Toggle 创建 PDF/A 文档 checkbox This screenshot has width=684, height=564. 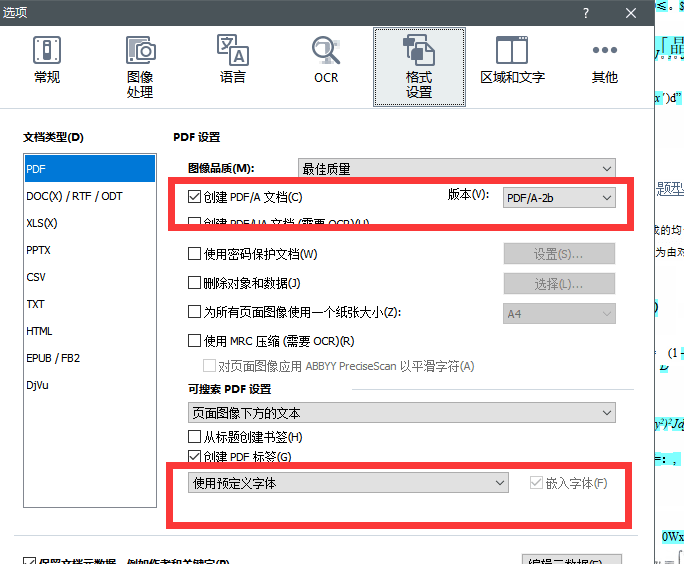[194, 197]
